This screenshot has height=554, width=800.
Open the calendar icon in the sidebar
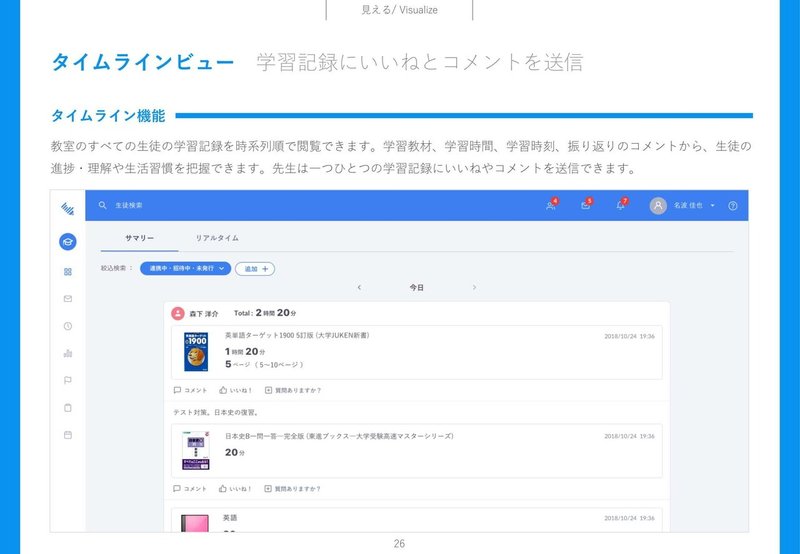[x=68, y=435]
